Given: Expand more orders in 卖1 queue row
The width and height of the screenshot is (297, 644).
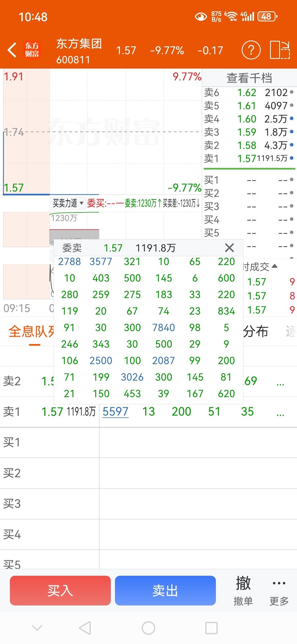Looking at the screenshot, I should click(x=280, y=414).
